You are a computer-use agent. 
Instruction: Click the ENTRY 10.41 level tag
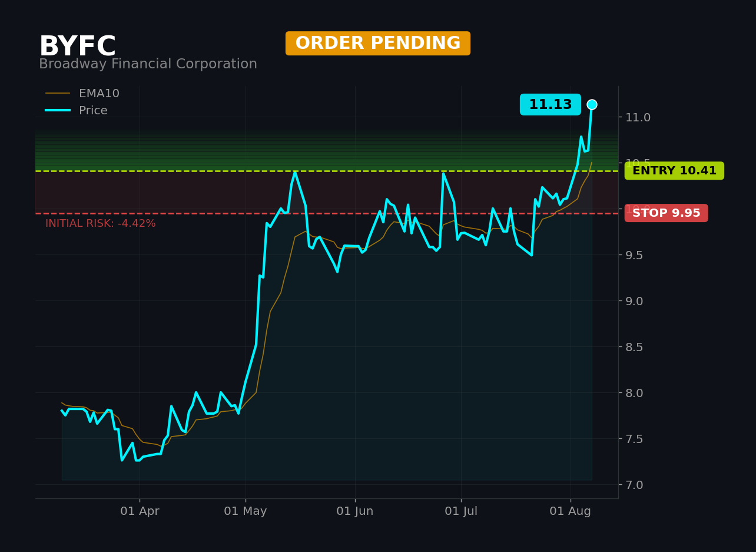coord(674,171)
